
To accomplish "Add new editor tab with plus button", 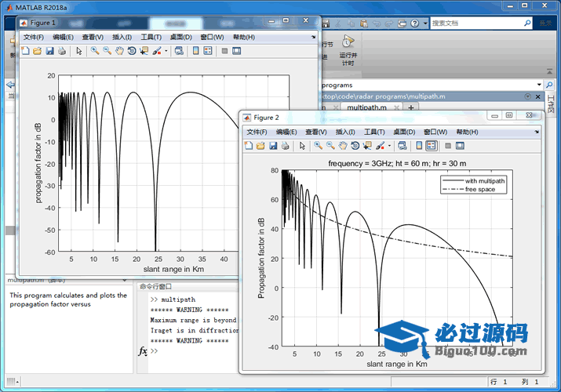I will point(411,107).
